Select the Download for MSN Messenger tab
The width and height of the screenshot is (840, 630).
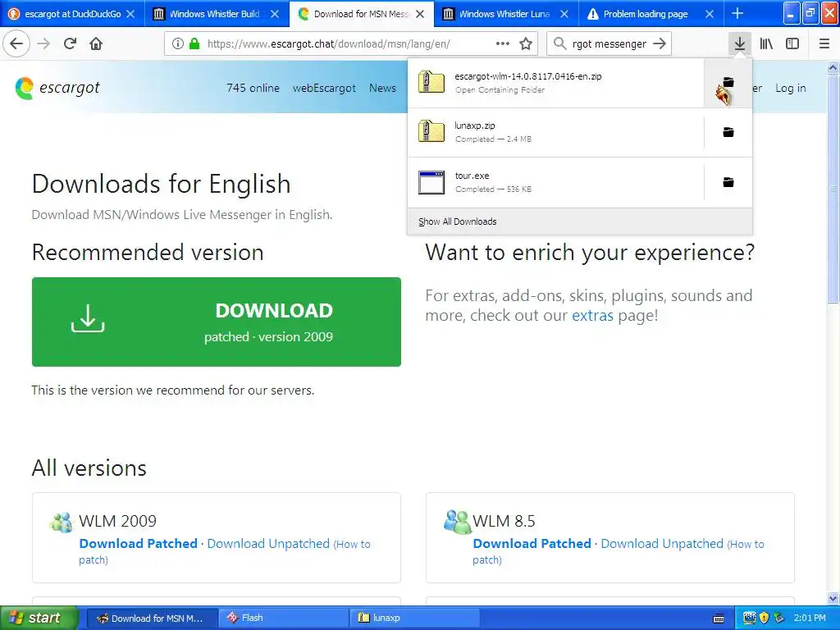point(362,14)
